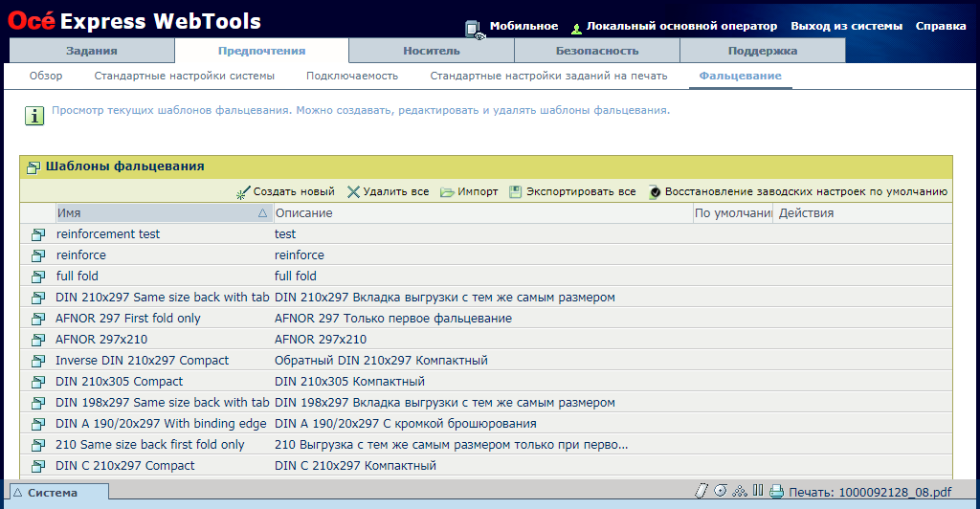Click Создать новый to create a template
Viewport: 980px width, 509px height.
point(285,192)
